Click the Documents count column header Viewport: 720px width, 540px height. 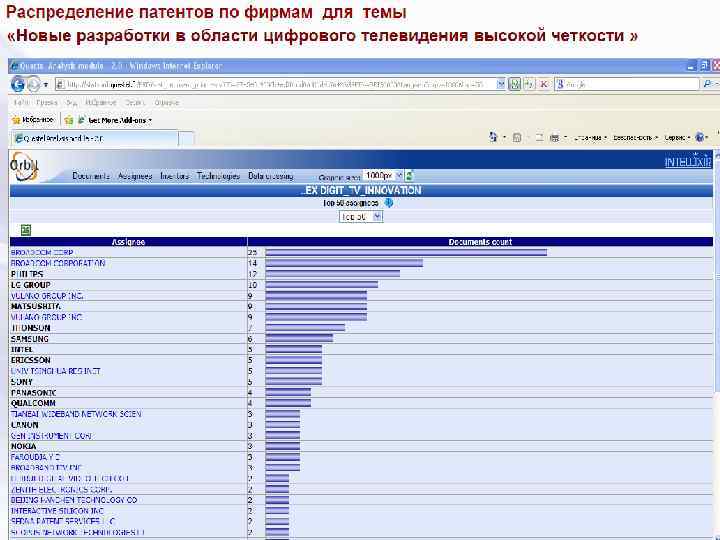point(480,242)
